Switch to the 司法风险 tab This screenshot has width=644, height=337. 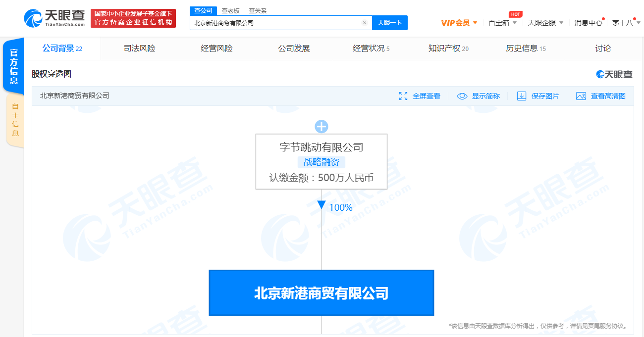click(x=139, y=48)
